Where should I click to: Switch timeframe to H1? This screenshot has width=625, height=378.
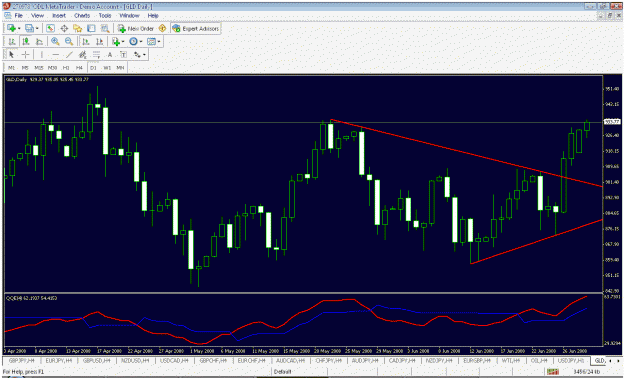tap(66, 68)
